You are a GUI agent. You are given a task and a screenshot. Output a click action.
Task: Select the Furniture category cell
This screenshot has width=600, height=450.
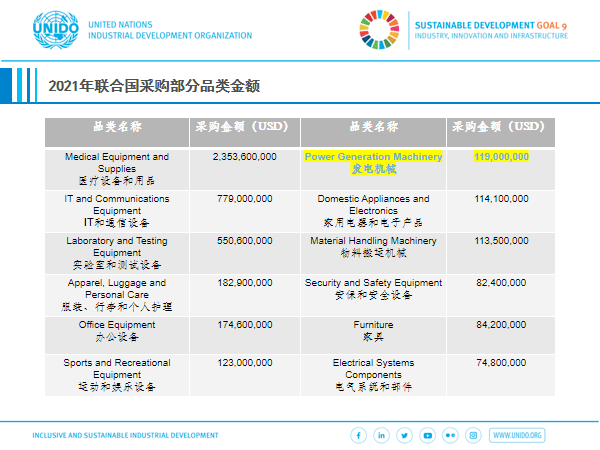373,331
